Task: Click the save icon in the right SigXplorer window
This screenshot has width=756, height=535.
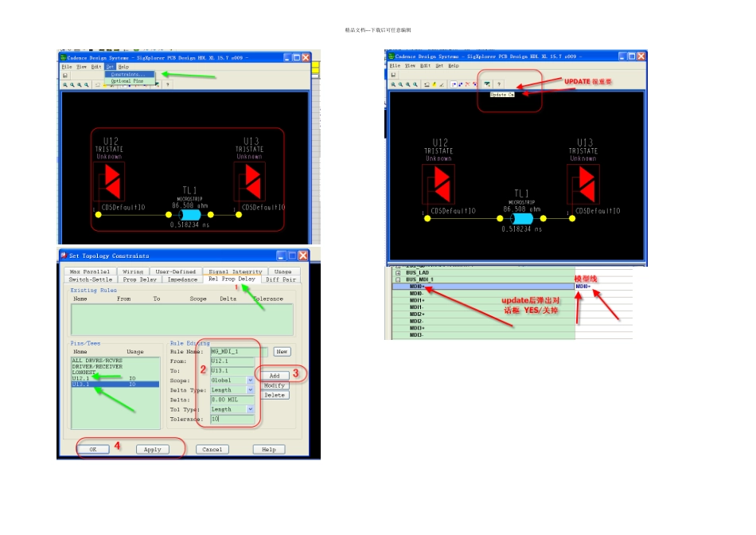Action: coord(392,75)
